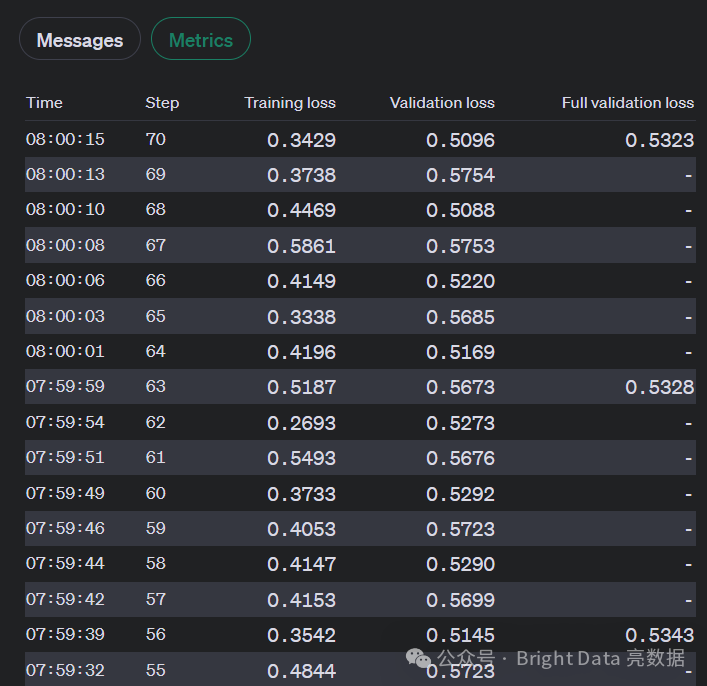Select time 07:59:46 cell

point(65,528)
